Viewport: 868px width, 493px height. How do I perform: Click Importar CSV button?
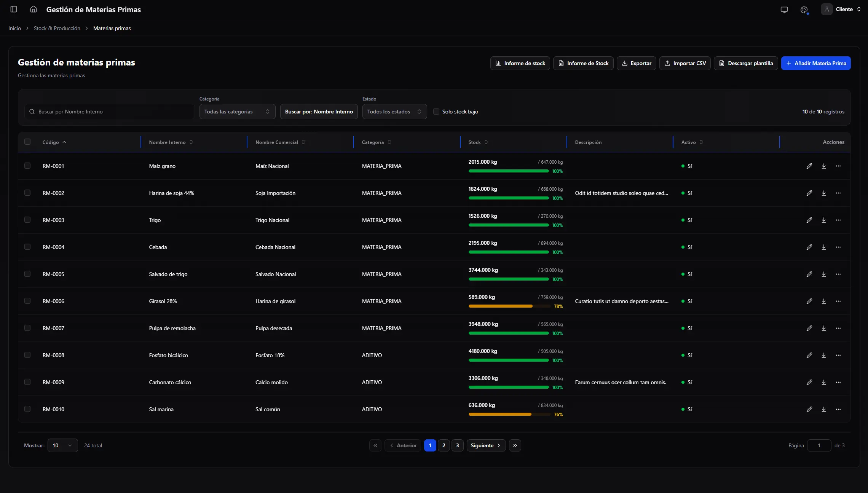[685, 63]
